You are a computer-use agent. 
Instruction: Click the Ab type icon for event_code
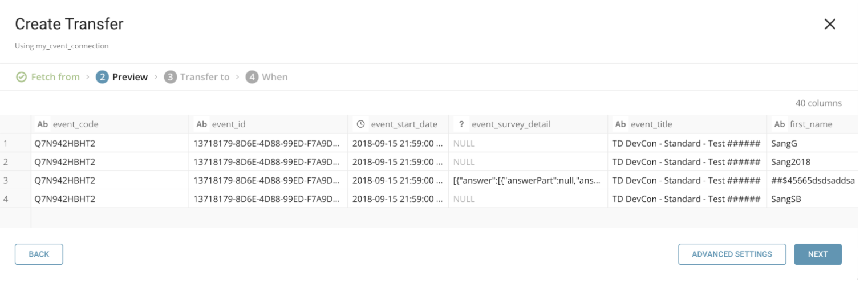pos(43,124)
